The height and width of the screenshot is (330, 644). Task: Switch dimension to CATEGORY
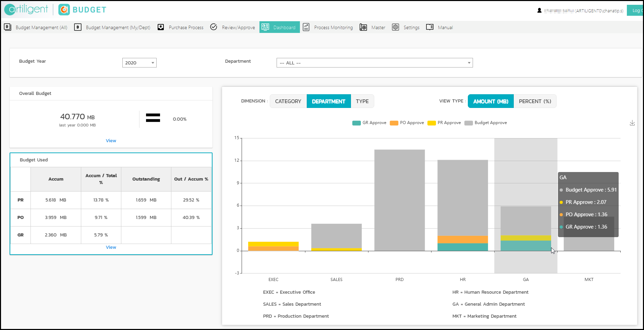pyautogui.click(x=288, y=101)
